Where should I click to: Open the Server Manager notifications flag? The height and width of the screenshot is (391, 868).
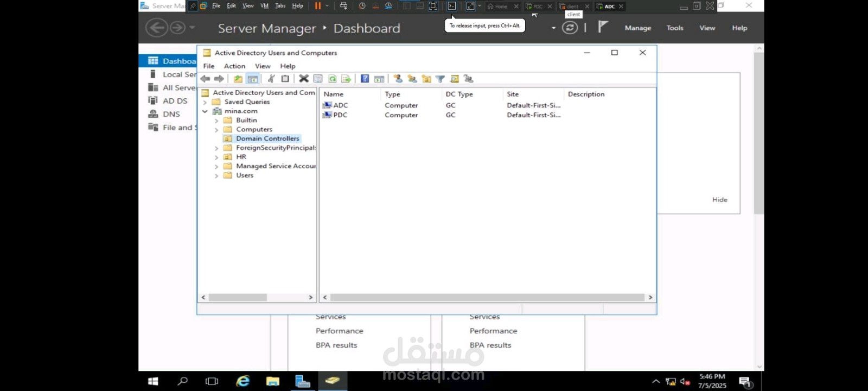coord(603,27)
